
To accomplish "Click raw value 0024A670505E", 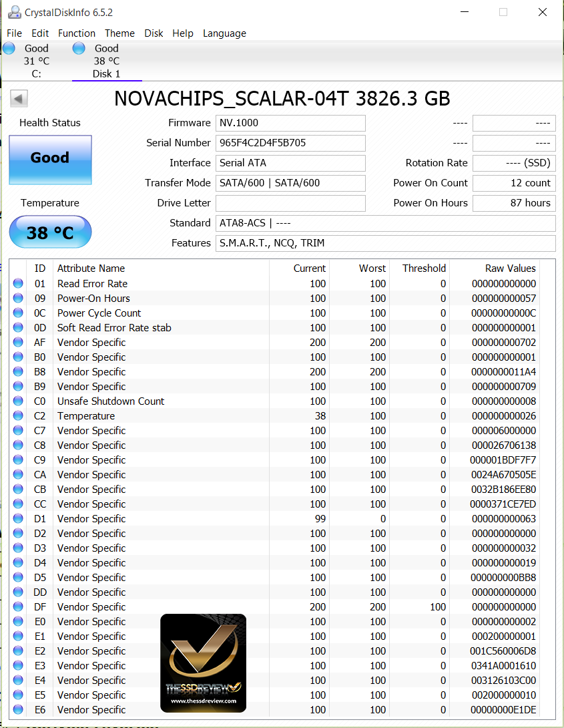I will pyautogui.click(x=504, y=475).
